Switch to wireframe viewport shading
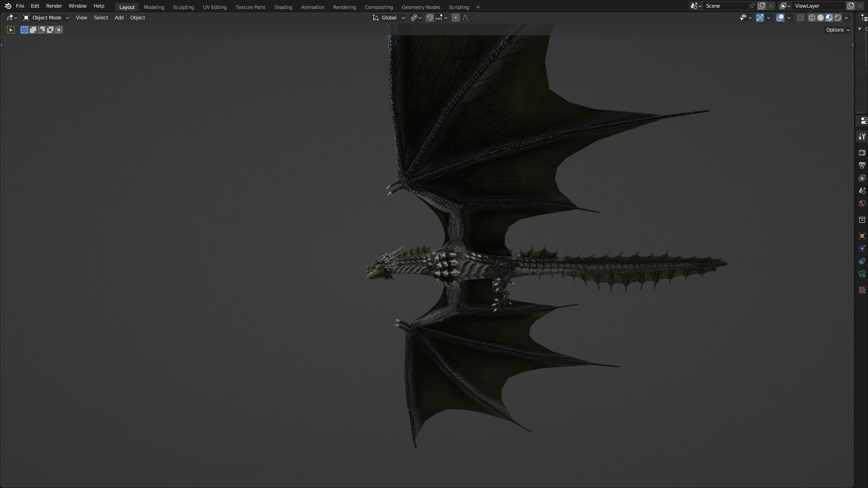 (812, 18)
